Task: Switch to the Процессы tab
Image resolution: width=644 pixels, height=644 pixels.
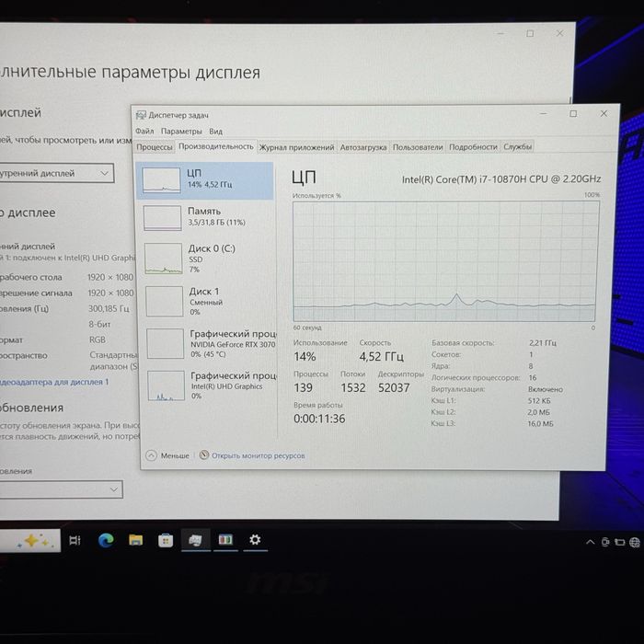Action: pyautogui.click(x=154, y=146)
